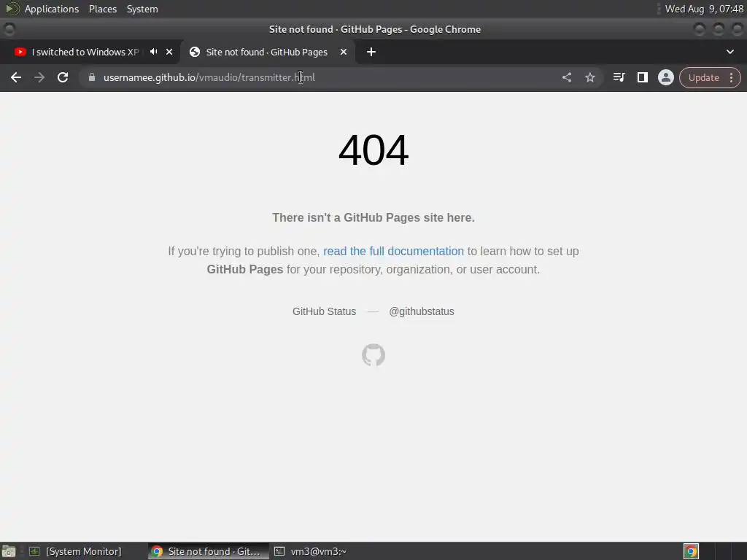Open the Applications menu
This screenshot has width=747, height=560.
(52, 9)
